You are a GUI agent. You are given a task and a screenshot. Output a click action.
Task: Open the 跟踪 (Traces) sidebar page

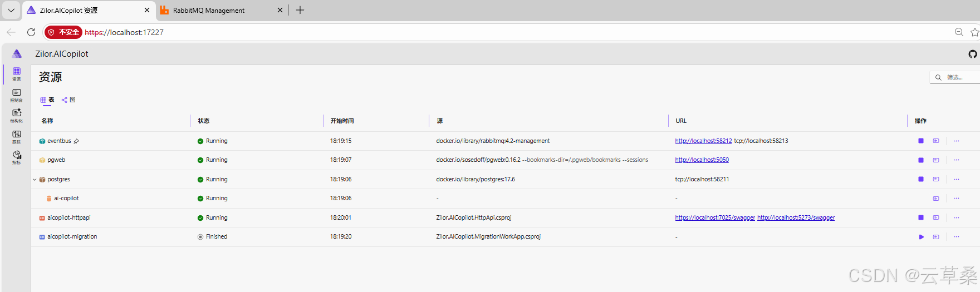point(17,137)
